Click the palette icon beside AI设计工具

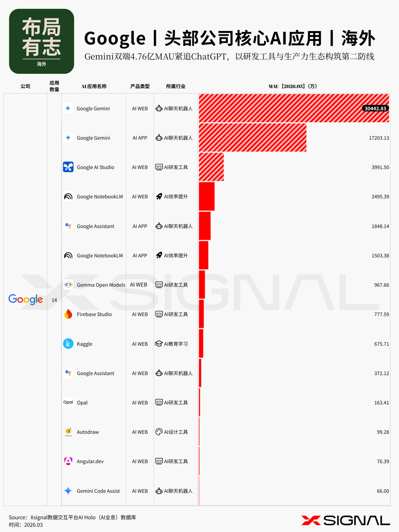coord(159,432)
